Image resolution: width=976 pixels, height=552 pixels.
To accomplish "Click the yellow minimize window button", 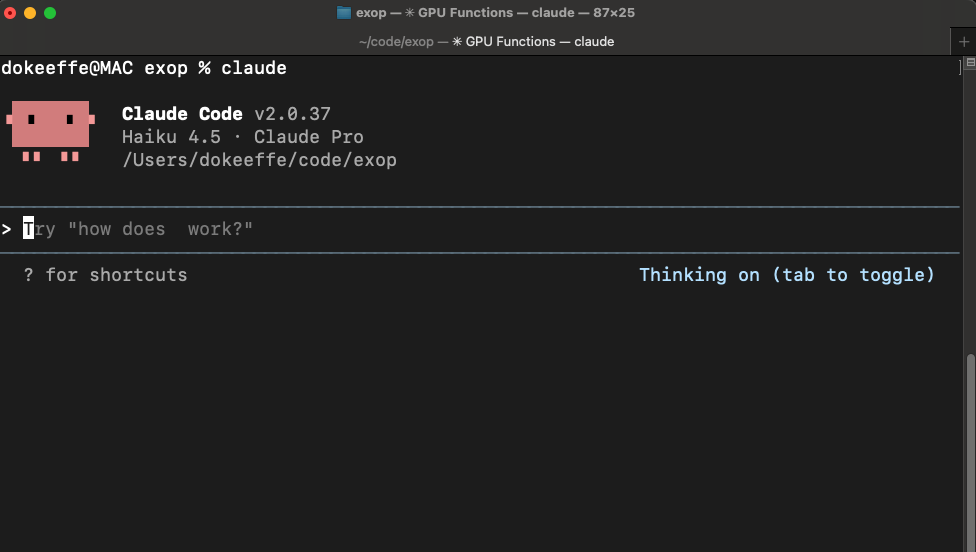I will point(30,13).
